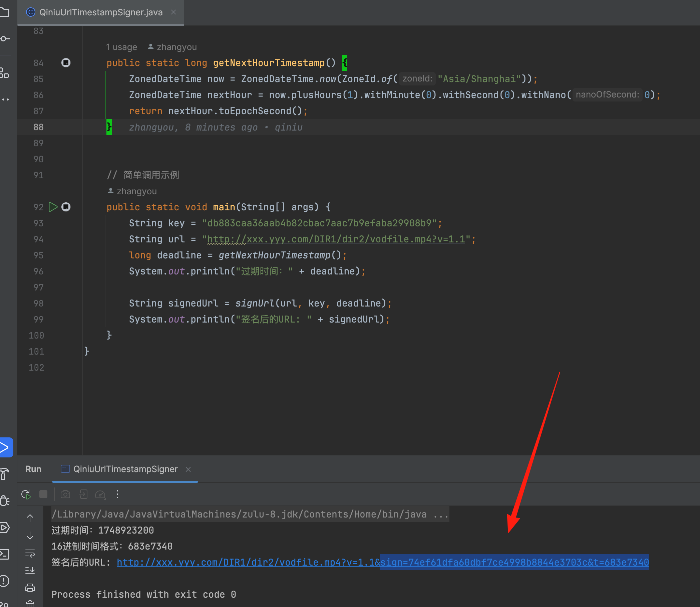Viewport: 700px width, 607px height.
Task: Click the comment '// 简单调用示例'
Action: 143,175
